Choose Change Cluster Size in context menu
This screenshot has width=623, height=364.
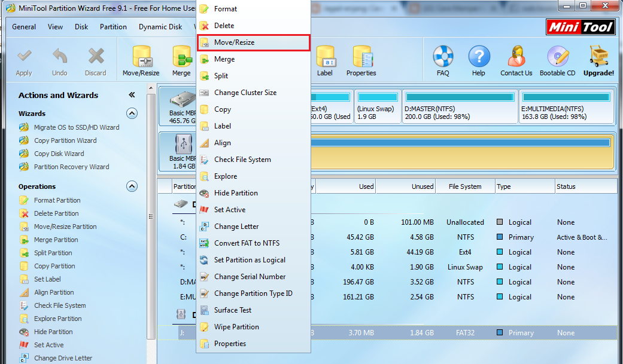click(x=254, y=93)
